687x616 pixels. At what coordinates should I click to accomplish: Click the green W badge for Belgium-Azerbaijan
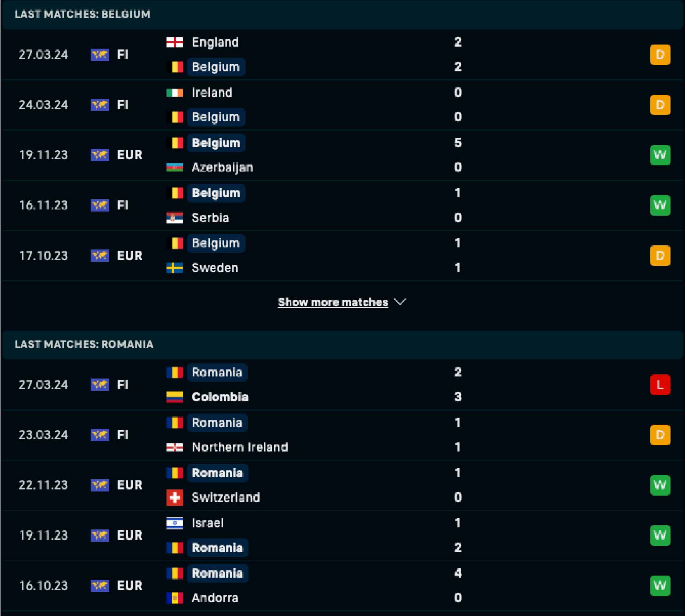coord(660,155)
